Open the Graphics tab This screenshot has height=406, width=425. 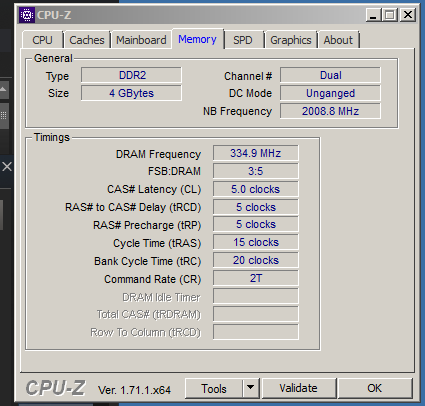[x=291, y=40]
